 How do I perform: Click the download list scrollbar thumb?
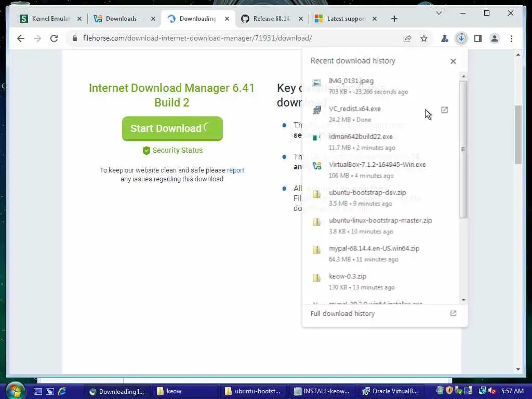[x=463, y=149]
